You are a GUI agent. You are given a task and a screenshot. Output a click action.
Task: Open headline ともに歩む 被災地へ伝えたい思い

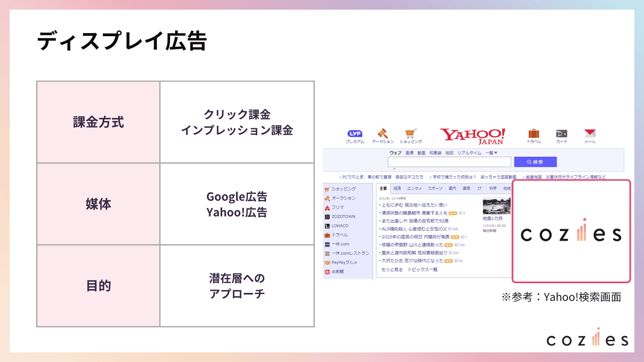[x=414, y=205]
